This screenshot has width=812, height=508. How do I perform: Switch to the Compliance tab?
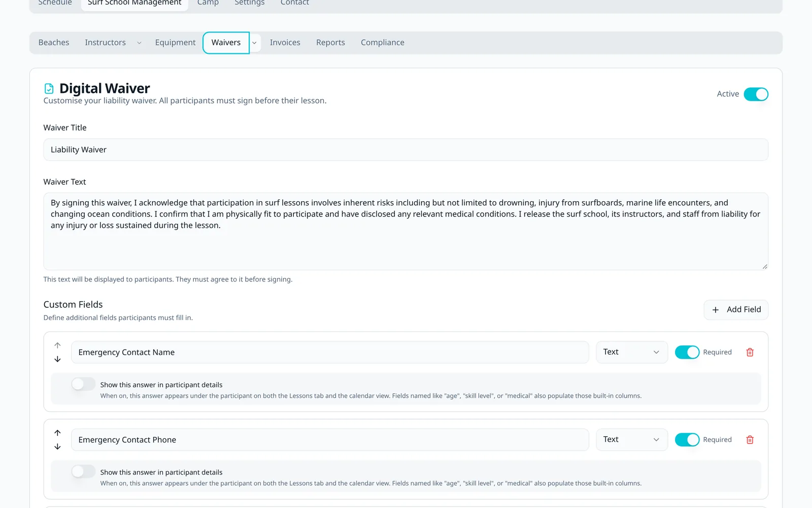pos(383,43)
